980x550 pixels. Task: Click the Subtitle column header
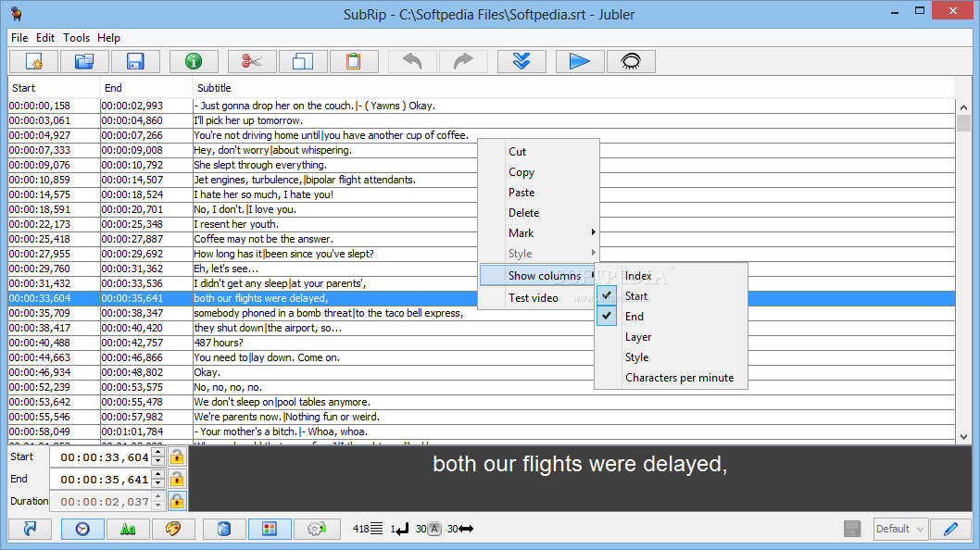(573, 88)
